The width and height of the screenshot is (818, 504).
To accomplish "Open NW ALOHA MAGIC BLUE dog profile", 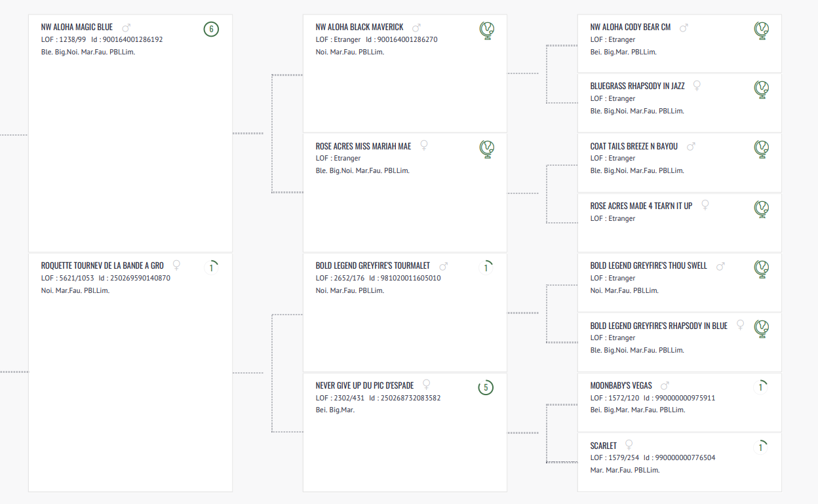I will pyautogui.click(x=77, y=28).
